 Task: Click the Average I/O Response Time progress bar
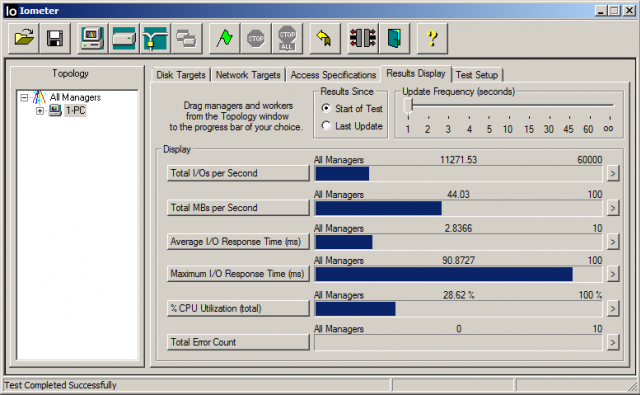click(458, 242)
